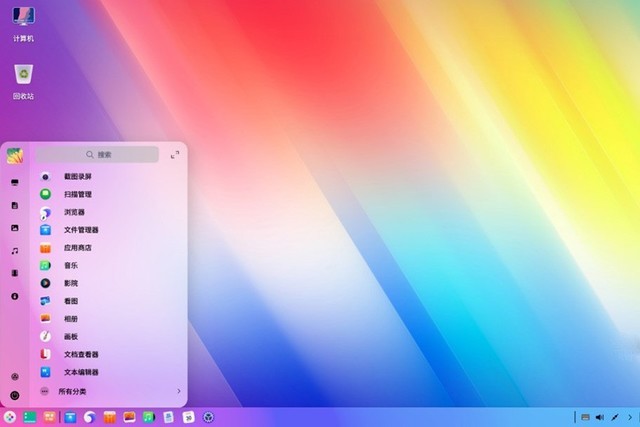Click the user avatar in launcher sidebar

15,156
